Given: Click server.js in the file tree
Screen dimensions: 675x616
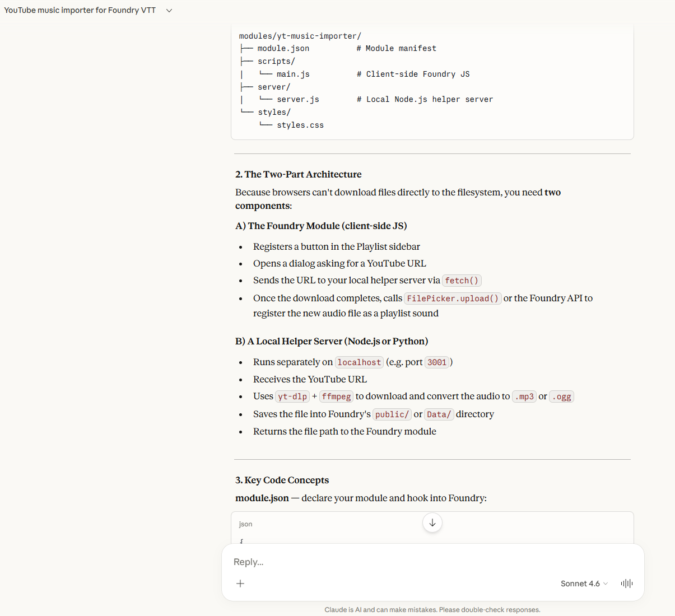Looking at the screenshot, I should 297,100.
